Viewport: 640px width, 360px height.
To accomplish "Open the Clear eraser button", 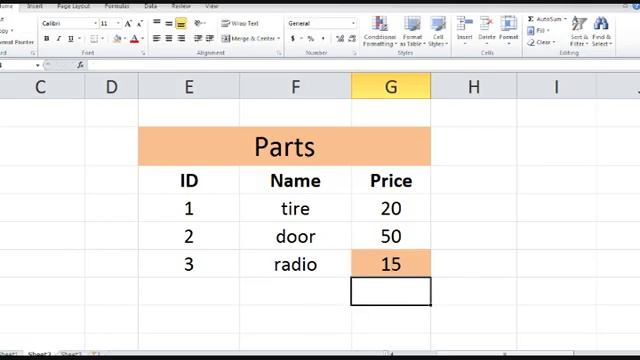I will point(540,42).
